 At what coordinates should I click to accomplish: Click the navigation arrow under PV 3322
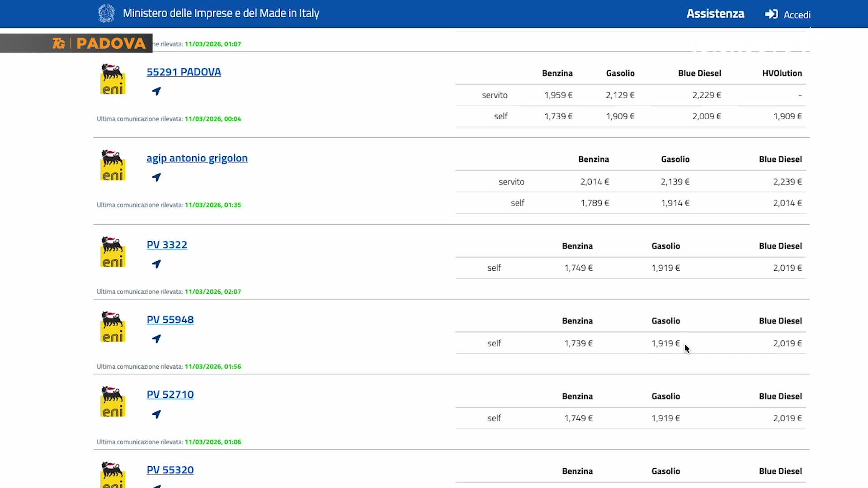(x=156, y=264)
